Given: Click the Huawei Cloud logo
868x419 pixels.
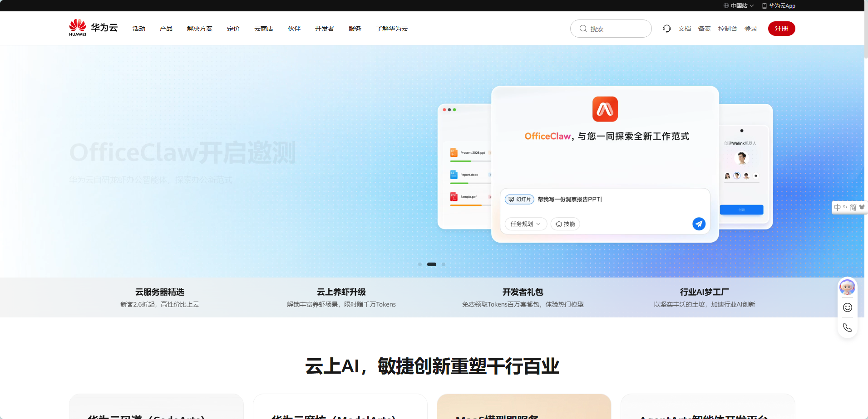Looking at the screenshot, I should pyautogui.click(x=93, y=28).
